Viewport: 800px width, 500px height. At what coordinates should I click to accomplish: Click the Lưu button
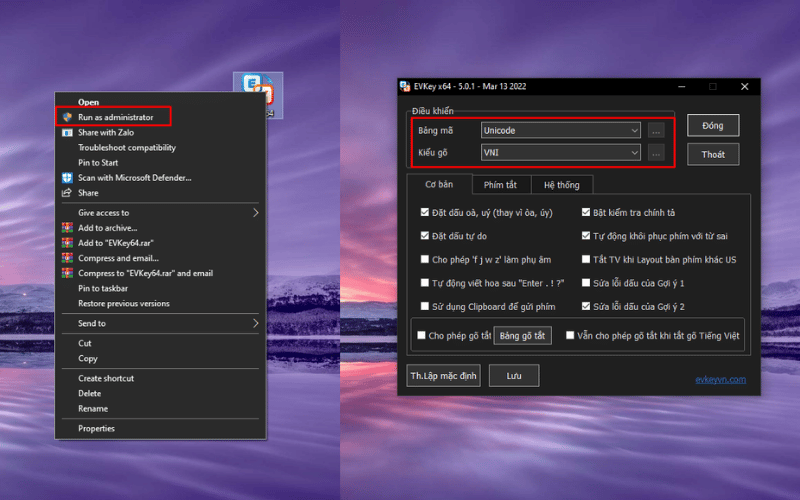coord(514,376)
